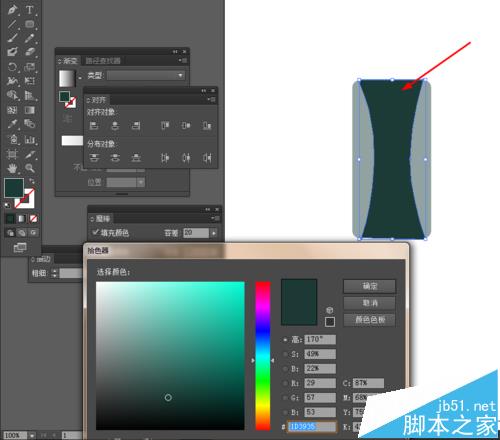Select the G green radio button
This screenshot has height=440, width=500.
click(285, 398)
